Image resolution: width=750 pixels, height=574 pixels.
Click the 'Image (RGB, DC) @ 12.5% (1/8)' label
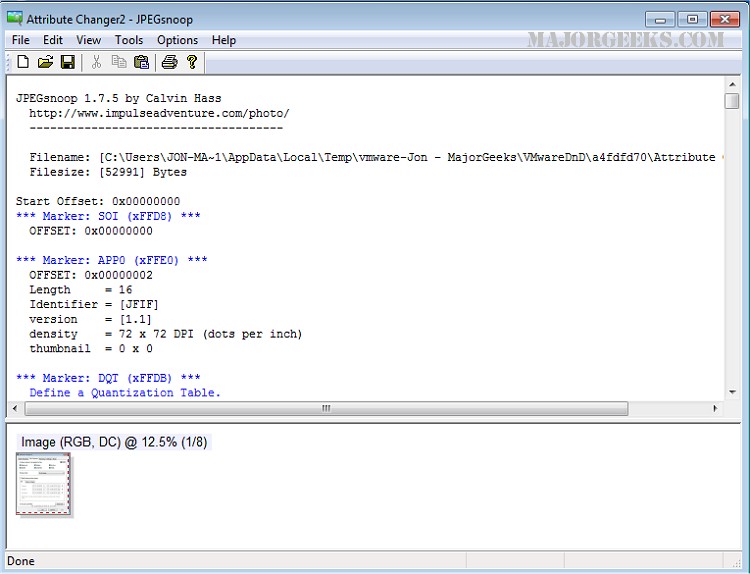click(114, 442)
